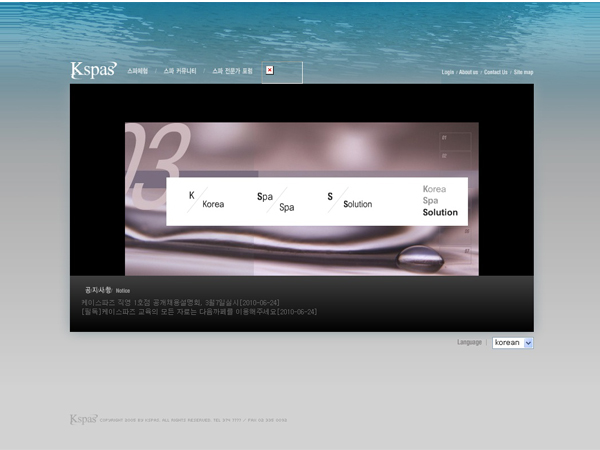This screenshot has width=600, height=450.
Task: Open the second notice starting with [필독]
Action: (x=198, y=312)
